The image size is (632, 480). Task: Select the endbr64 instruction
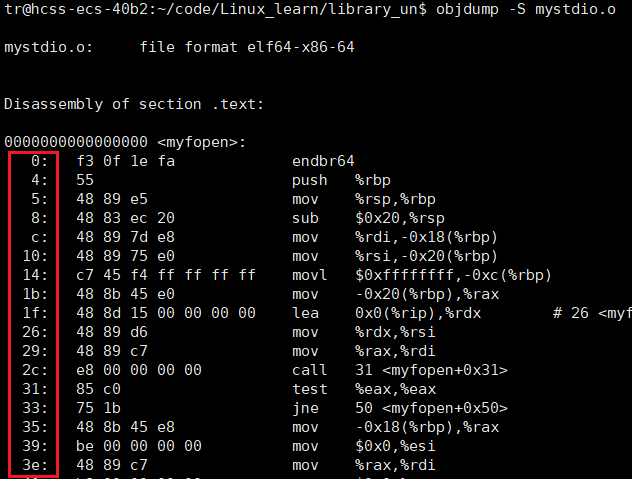click(323, 161)
